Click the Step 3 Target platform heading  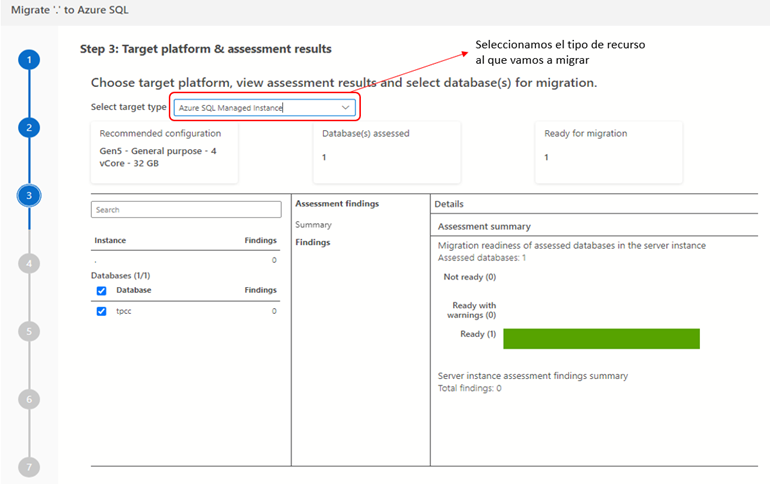coord(206,49)
